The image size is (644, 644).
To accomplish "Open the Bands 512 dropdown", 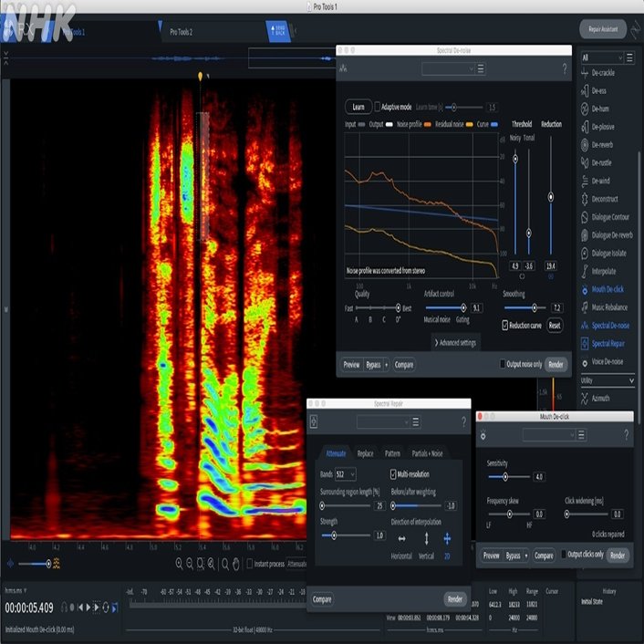I will 345,474.
